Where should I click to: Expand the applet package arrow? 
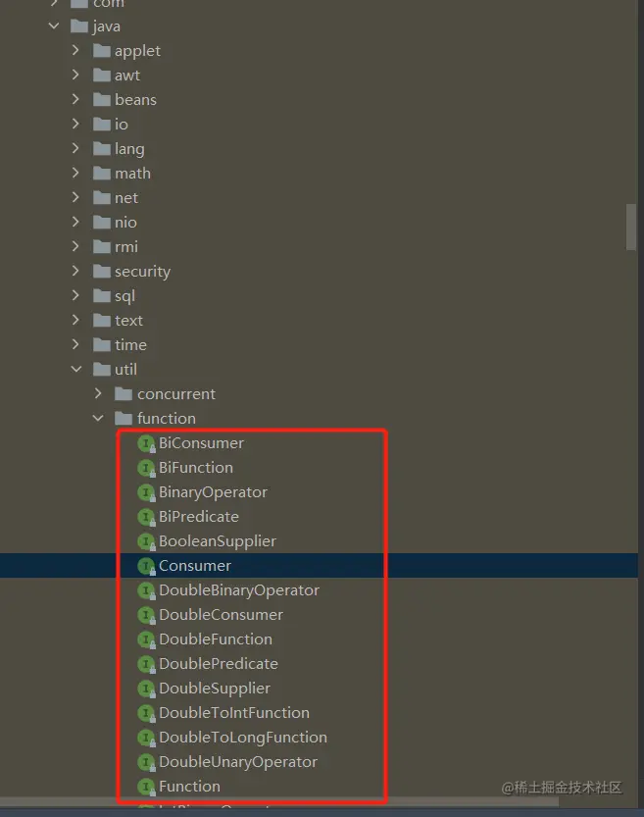coord(75,50)
